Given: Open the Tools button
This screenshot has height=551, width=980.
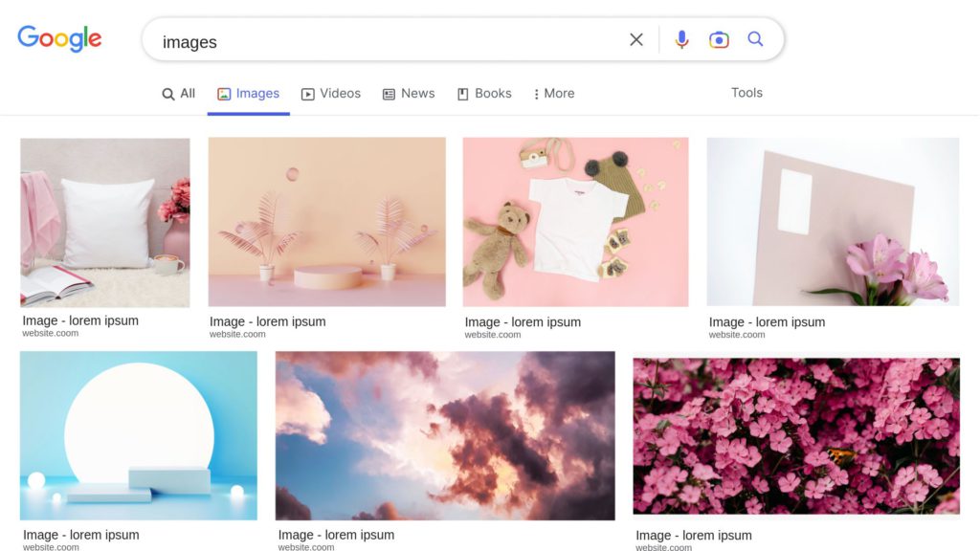Looking at the screenshot, I should [746, 93].
